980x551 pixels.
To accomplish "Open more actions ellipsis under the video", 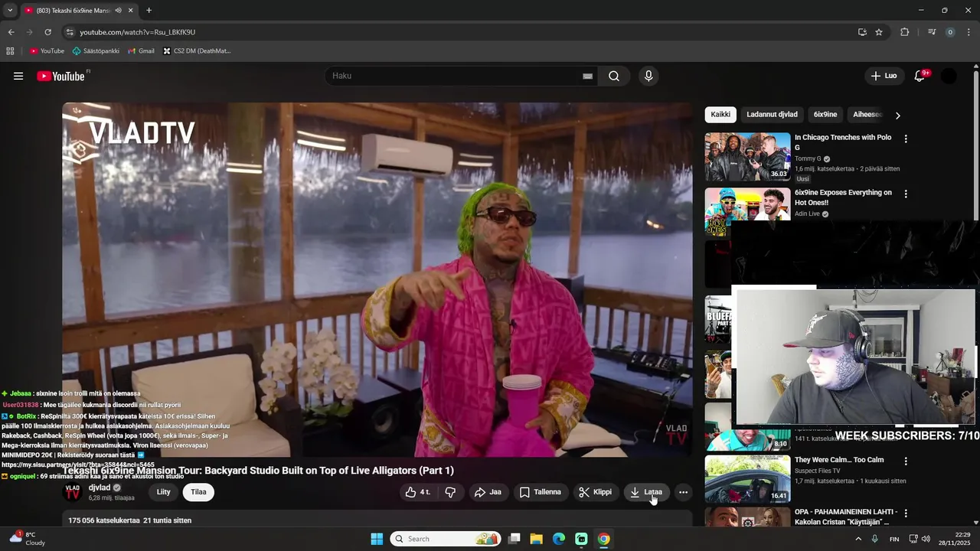I will click(x=683, y=492).
